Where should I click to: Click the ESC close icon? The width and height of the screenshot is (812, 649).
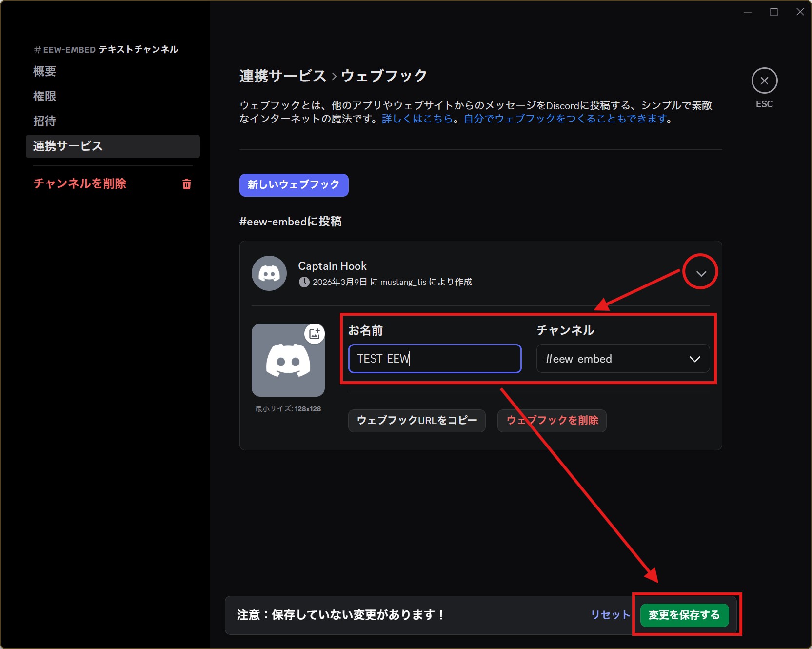[764, 81]
